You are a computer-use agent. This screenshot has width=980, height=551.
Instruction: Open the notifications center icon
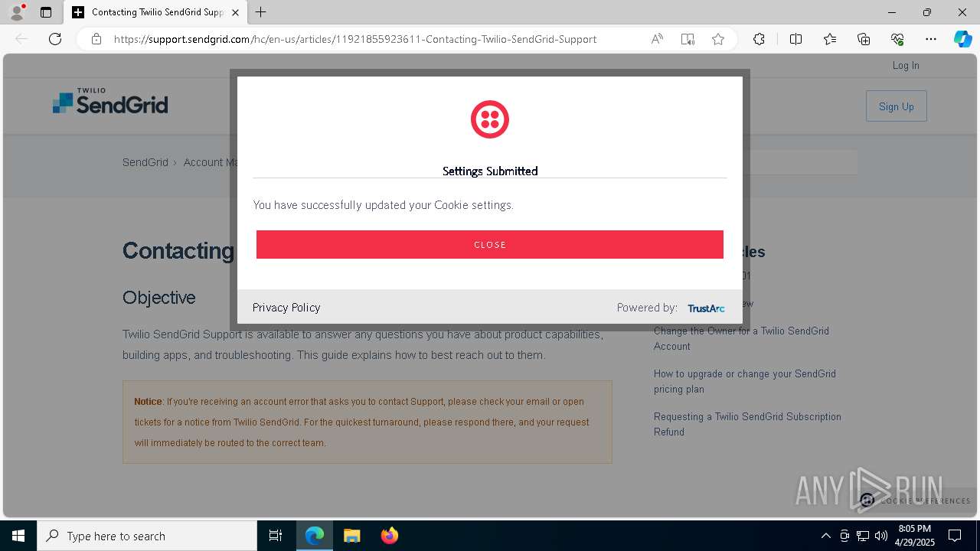pos(955,536)
